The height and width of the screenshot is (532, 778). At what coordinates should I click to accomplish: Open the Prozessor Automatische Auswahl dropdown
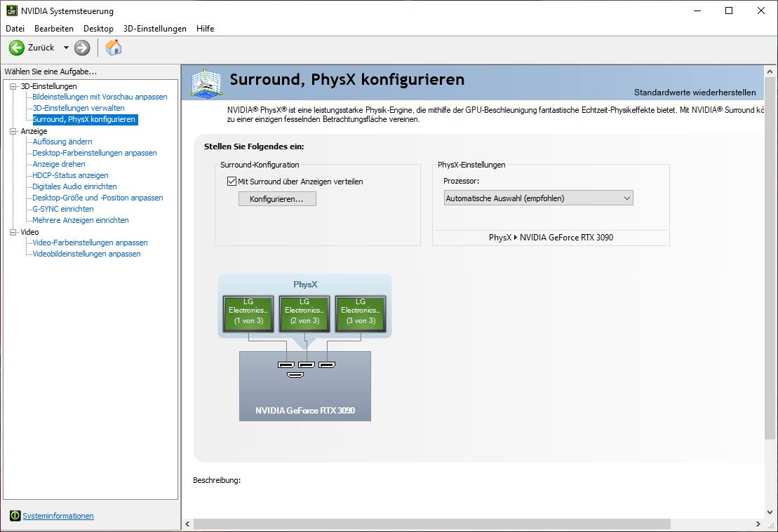point(538,198)
